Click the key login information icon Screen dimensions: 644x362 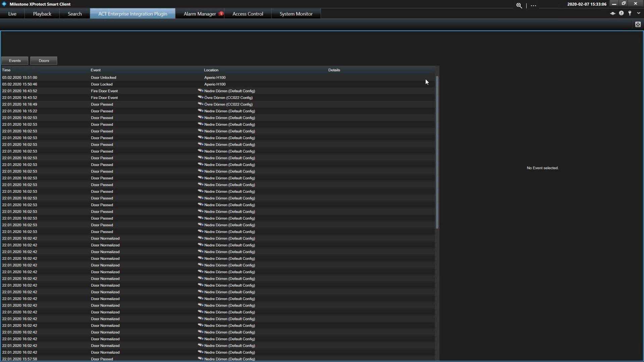pyautogui.click(x=630, y=13)
